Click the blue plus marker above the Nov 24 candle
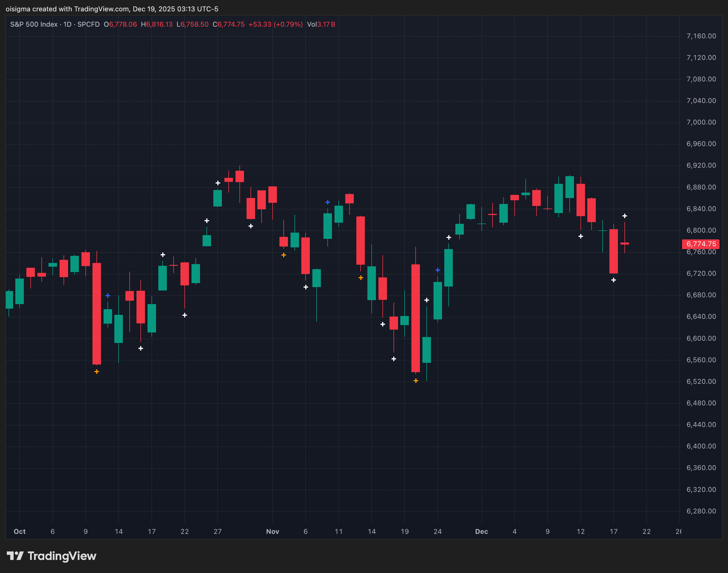This screenshot has width=728, height=573. click(437, 270)
